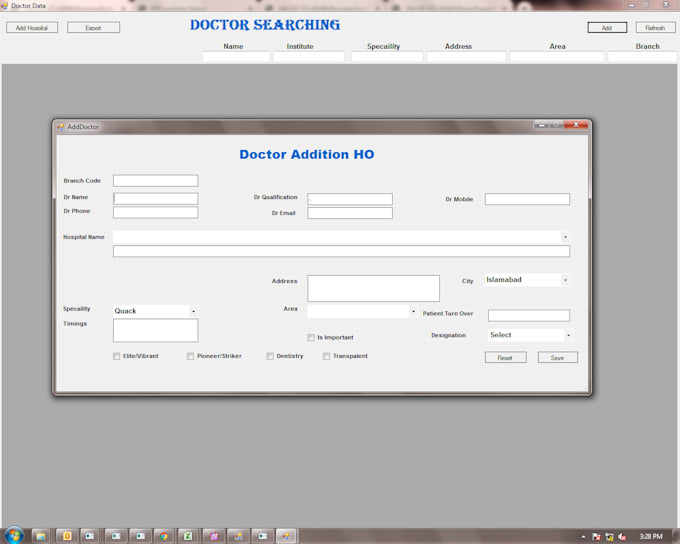Screen dimensions: 680x544
Task: Save the new doctor entry
Action: (558, 357)
